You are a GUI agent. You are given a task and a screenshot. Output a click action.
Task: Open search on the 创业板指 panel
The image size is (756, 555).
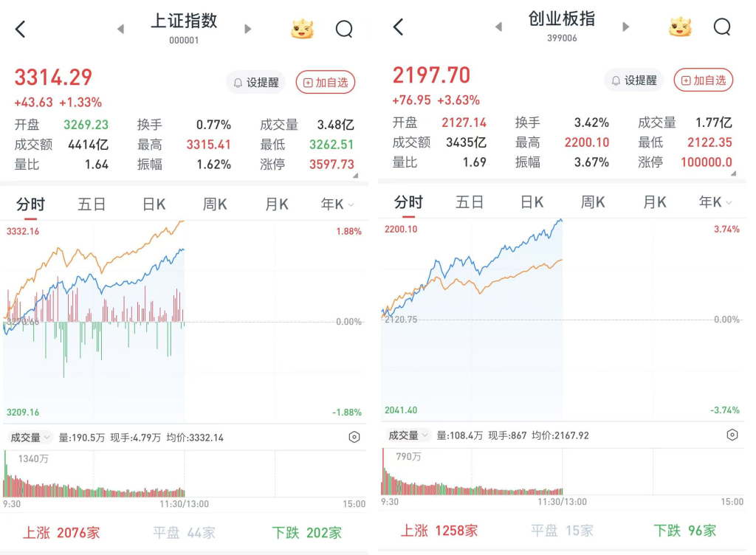click(x=722, y=27)
